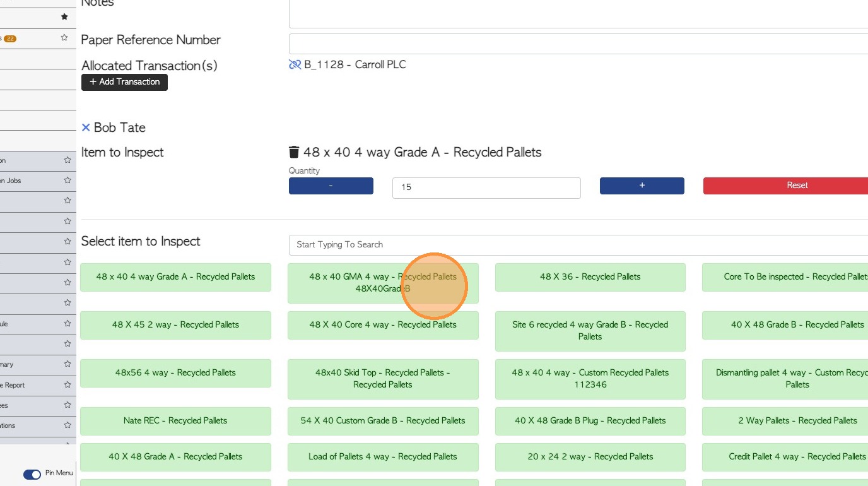Image resolution: width=868 pixels, height=486 pixels.
Task: Click inside the Notes text area
Action: (x=578, y=14)
